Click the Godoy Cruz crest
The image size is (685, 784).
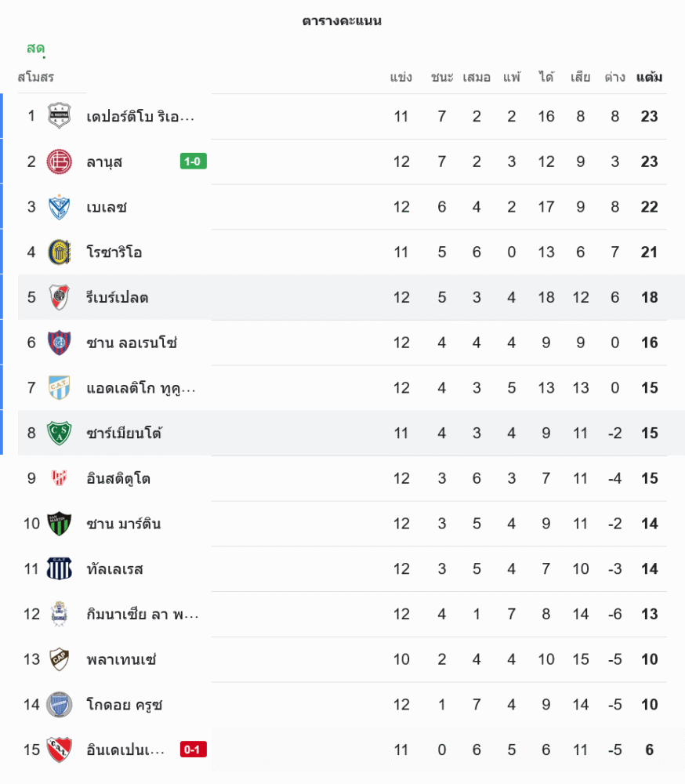coord(59,704)
